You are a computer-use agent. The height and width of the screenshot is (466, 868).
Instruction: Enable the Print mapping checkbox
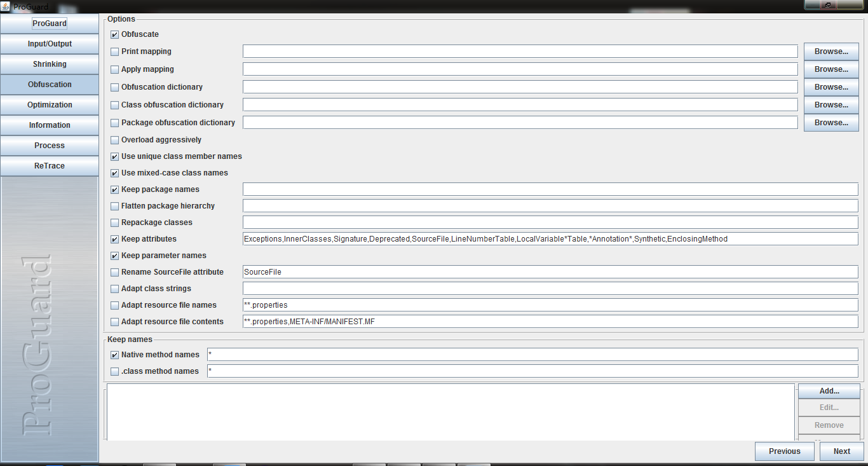click(115, 51)
